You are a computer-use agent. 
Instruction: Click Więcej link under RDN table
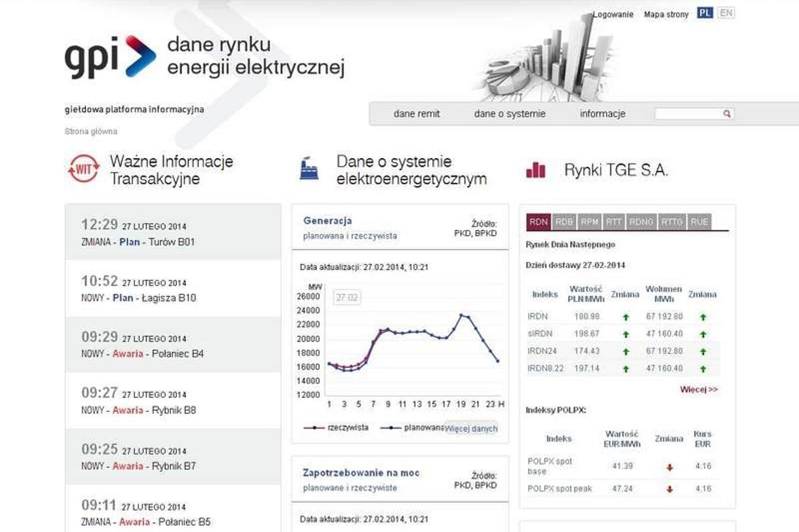(x=698, y=389)
